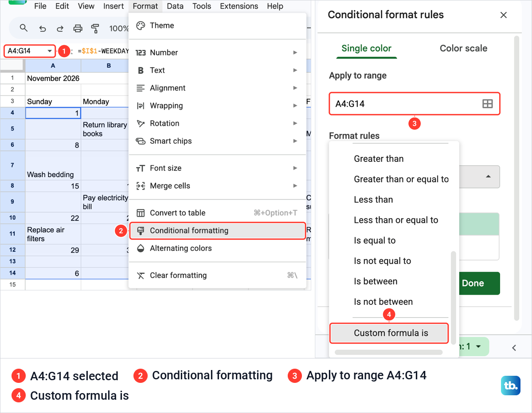Click the Return library books cell
Screen dimensions: 532x413
(x=105, y=129)
